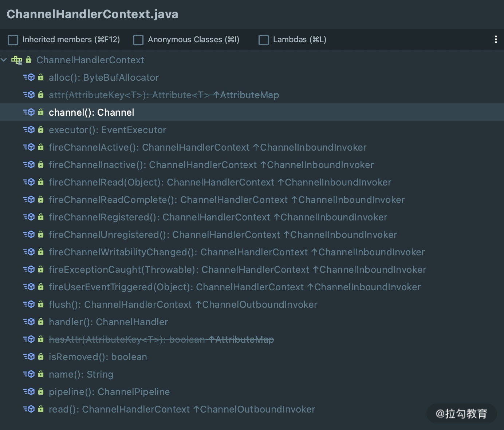Click the lock icon next to isRemoved()

[x=41, y=357]
